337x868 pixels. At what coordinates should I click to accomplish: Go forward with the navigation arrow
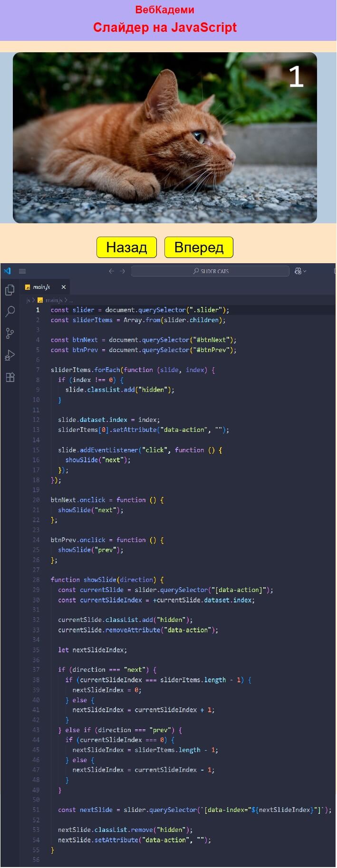pos(122,271)
